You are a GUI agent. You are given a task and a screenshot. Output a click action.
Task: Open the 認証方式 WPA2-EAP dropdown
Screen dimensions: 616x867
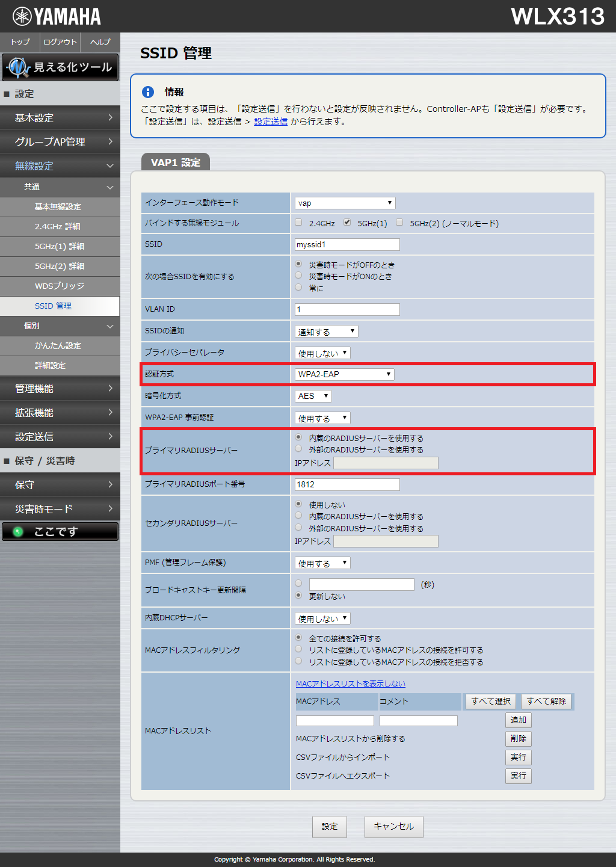point(344,374)
